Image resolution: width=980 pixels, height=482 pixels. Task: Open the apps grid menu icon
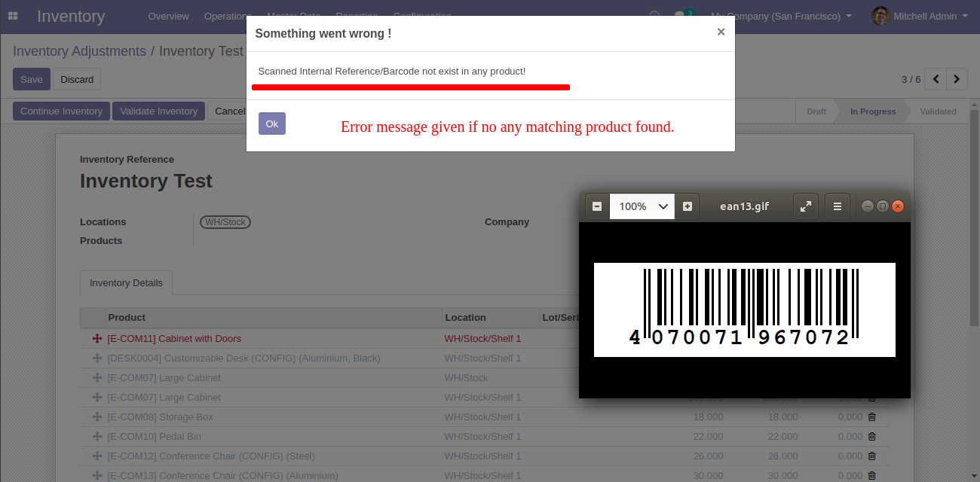(x=13, y=16)
